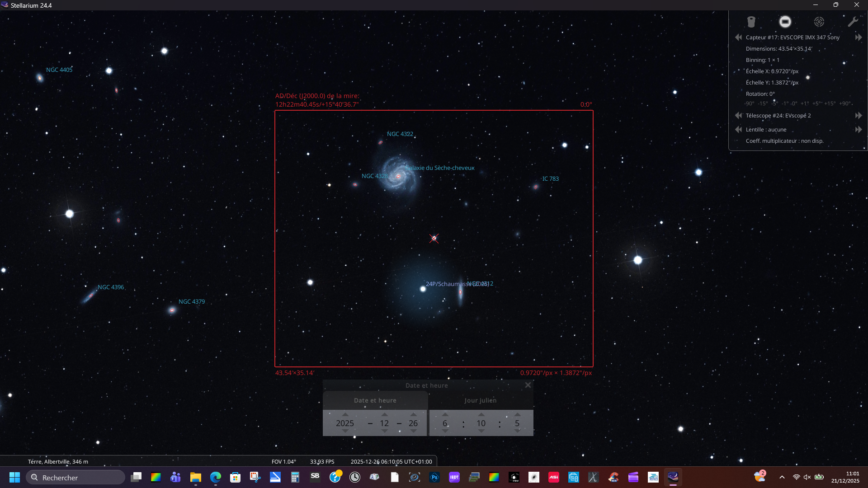
Task: Close the Date et heure dialog
Action: pyautogui.click(x=528, y=385)
